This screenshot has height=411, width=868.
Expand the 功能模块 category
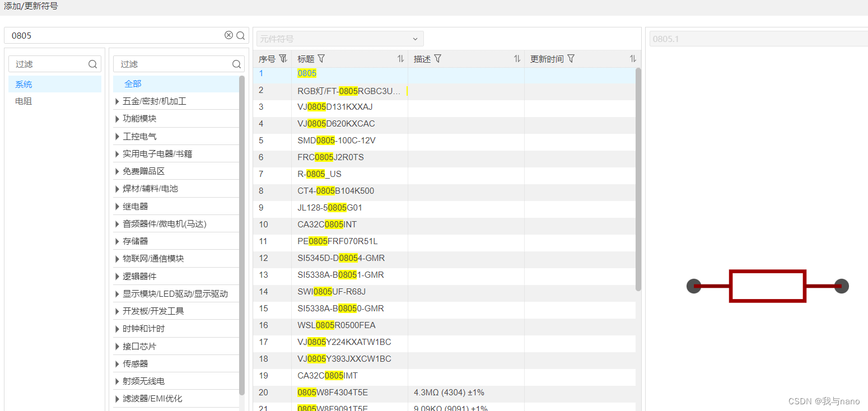tap(117, 119)
